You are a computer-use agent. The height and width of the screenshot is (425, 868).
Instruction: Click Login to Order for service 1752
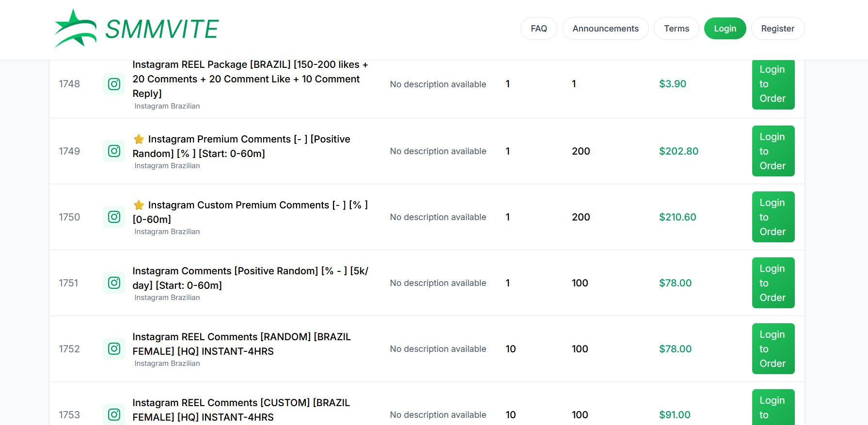coord(773,349)
